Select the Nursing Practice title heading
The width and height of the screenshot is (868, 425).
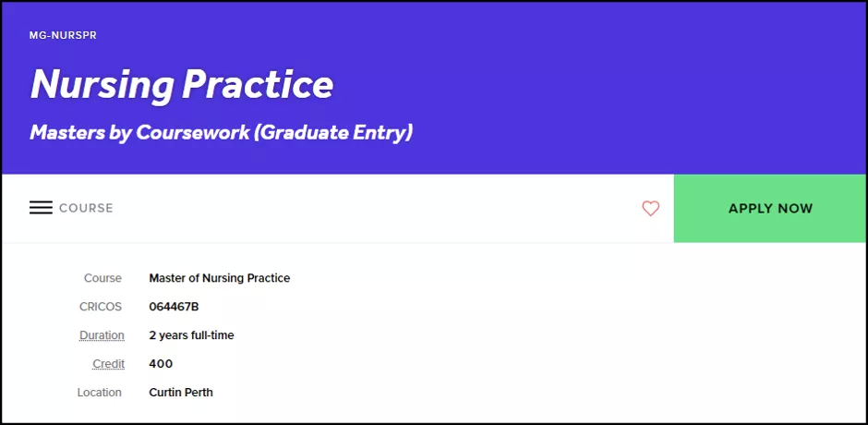[x=182, y=84]
